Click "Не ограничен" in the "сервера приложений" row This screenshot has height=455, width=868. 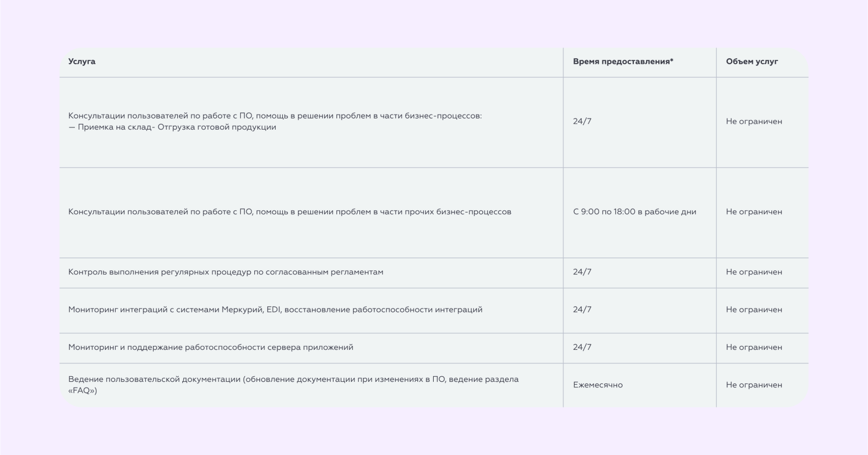tap(754, 347)
